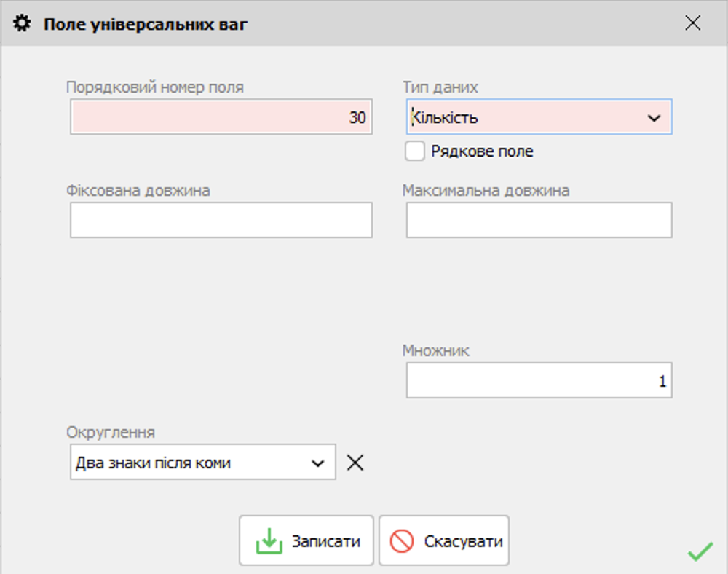The image size is (728, 574).
Task: Click into the Максимальна довжина field
Action: click(539, 220)
